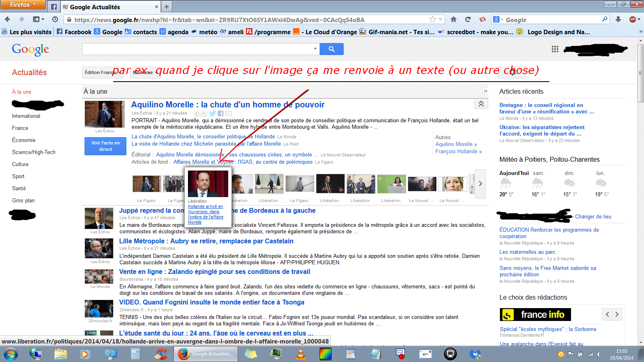Click the Marine Le Pen thumbnail
Viewport: 644px width, 362px height.
[x=453, y=183]
